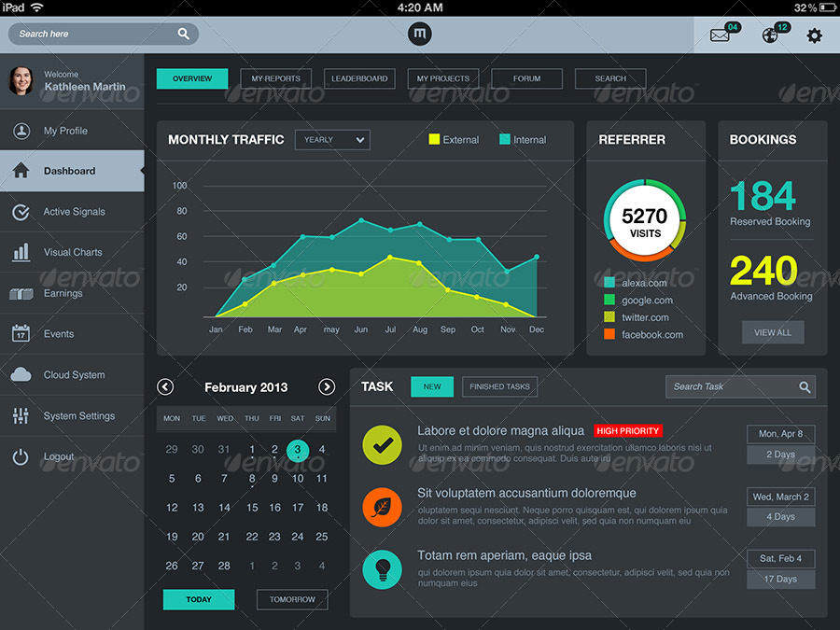Toggle External series yellow legend box
This screenshot has width=840, height=630.
point(434,140)
